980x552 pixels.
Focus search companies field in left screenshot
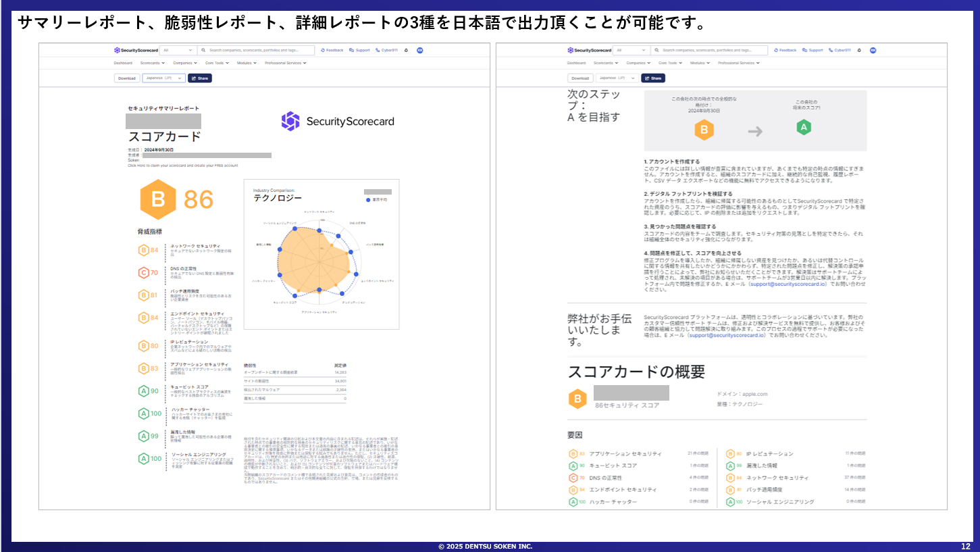[x=256, y=50]
